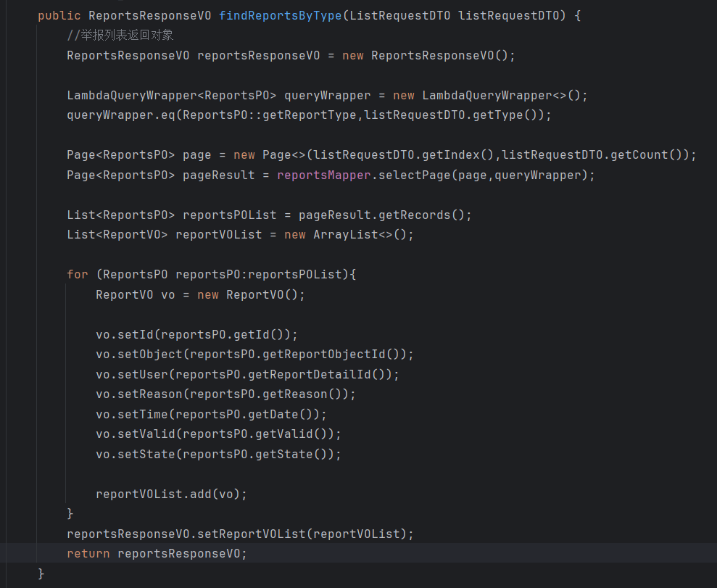Image resolution: width=717 pixels, height=588 pixels.
Task: Click the vo.setTime call
Action: click(132, 414)
